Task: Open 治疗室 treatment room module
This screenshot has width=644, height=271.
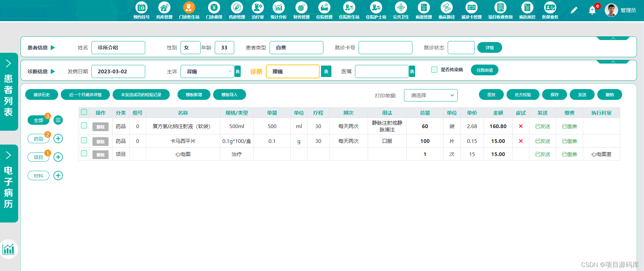Action: coord(258,10)
